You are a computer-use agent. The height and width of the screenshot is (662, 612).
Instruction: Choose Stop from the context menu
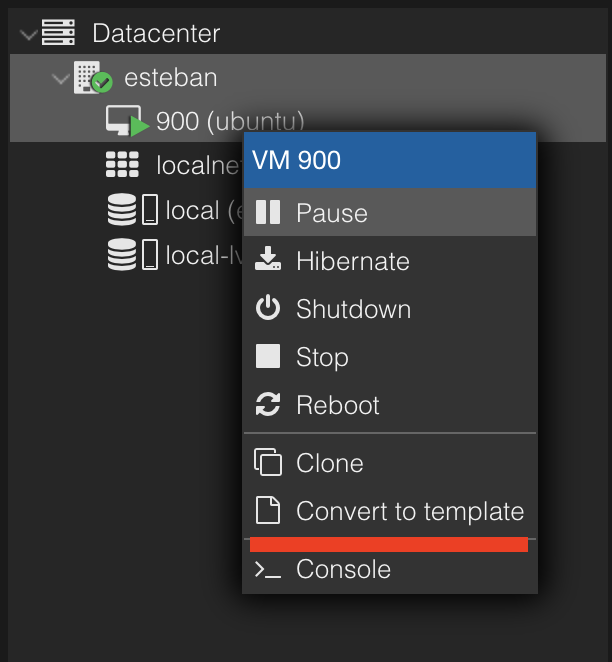[x=390, y=357]
